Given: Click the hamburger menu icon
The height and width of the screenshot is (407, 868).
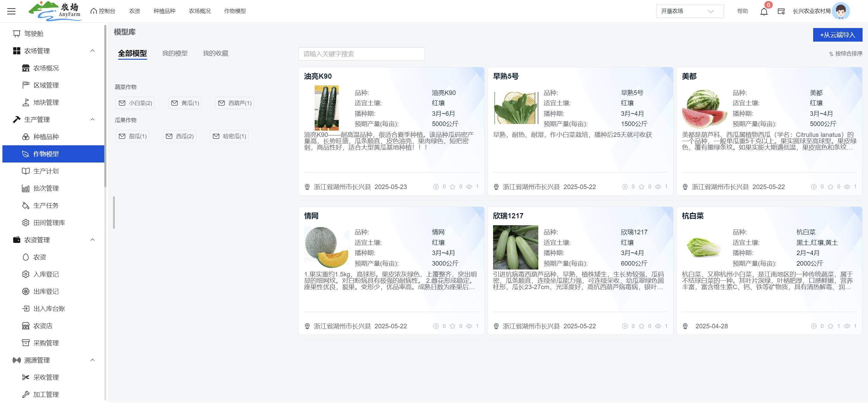Looking at the screenshot, I should [11, 11].
